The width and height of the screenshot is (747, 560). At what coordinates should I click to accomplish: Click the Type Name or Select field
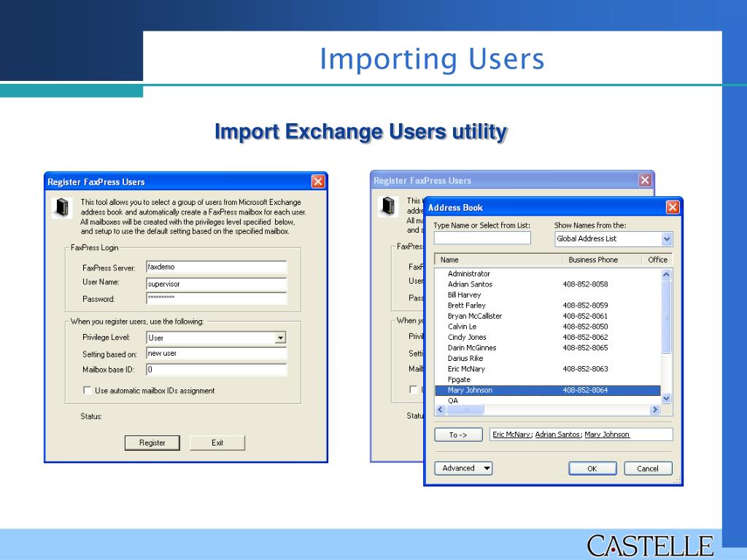pyautogui.click(x=482, y=238)
